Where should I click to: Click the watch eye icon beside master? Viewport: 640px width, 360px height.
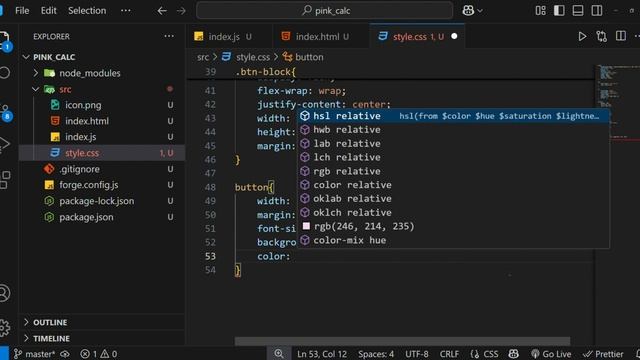[x=65, y=354]
